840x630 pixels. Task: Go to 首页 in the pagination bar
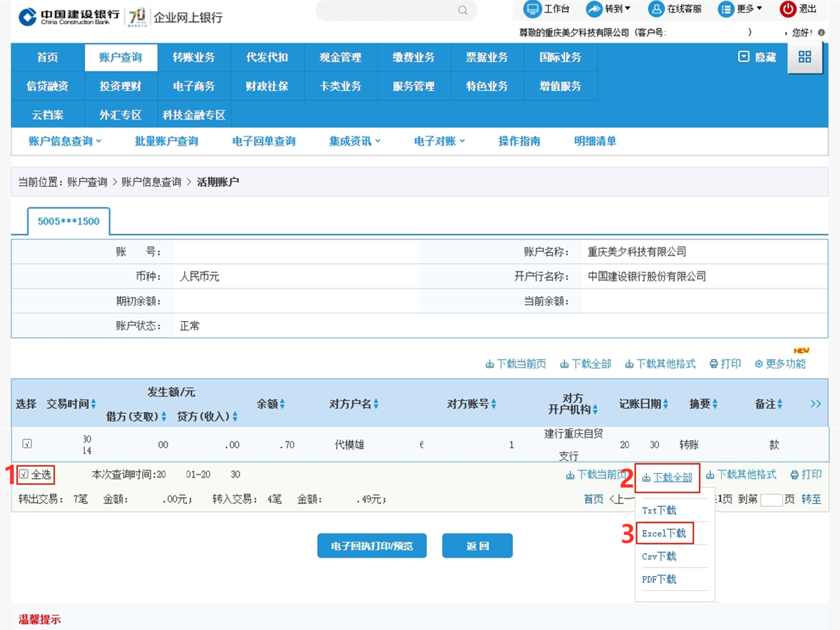(x=594, y=499)
